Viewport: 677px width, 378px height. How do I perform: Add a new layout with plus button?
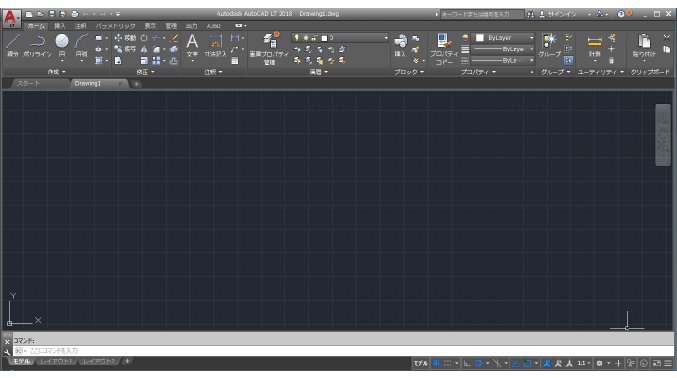pos(127,361)
